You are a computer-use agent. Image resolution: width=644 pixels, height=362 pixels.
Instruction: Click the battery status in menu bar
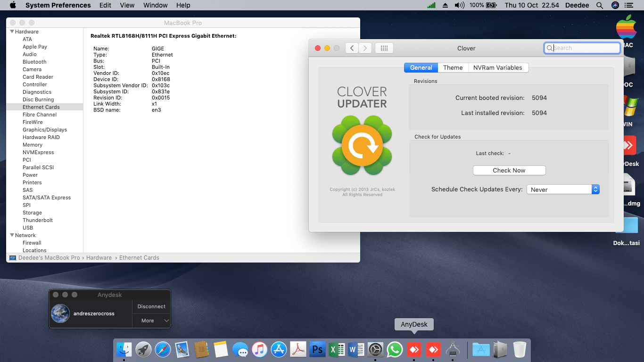[483, 5]
